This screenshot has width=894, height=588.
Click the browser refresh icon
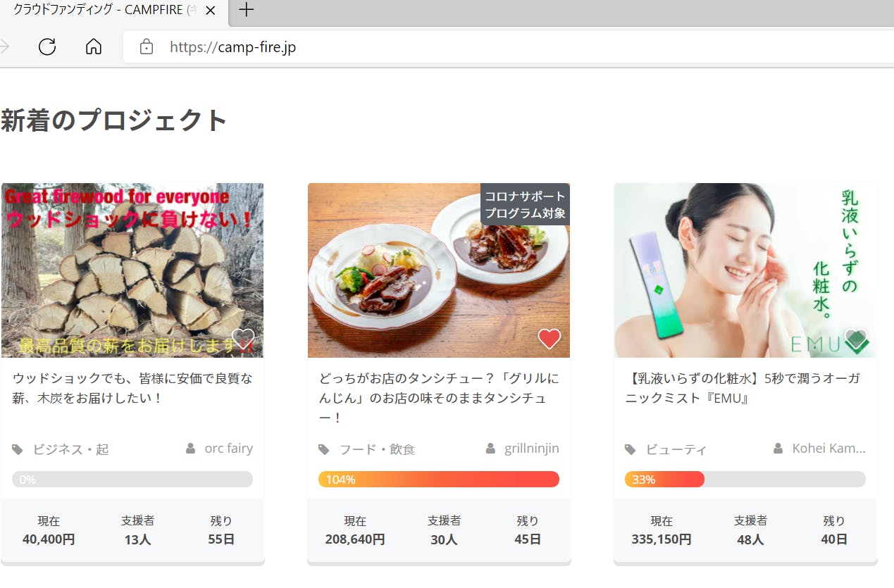(x=47, y=47)
